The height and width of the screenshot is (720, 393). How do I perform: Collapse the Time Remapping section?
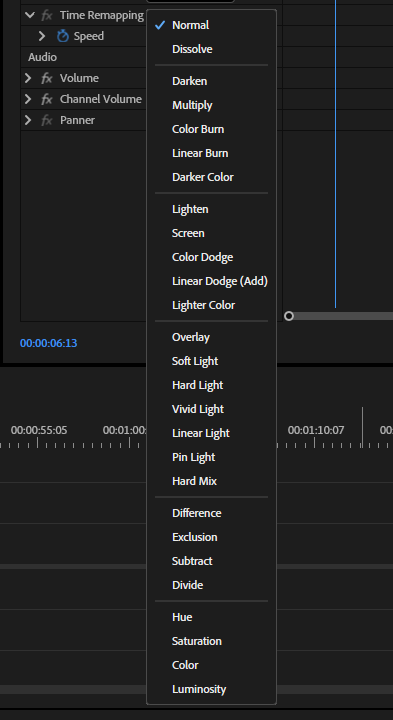[x=30, y=15]
